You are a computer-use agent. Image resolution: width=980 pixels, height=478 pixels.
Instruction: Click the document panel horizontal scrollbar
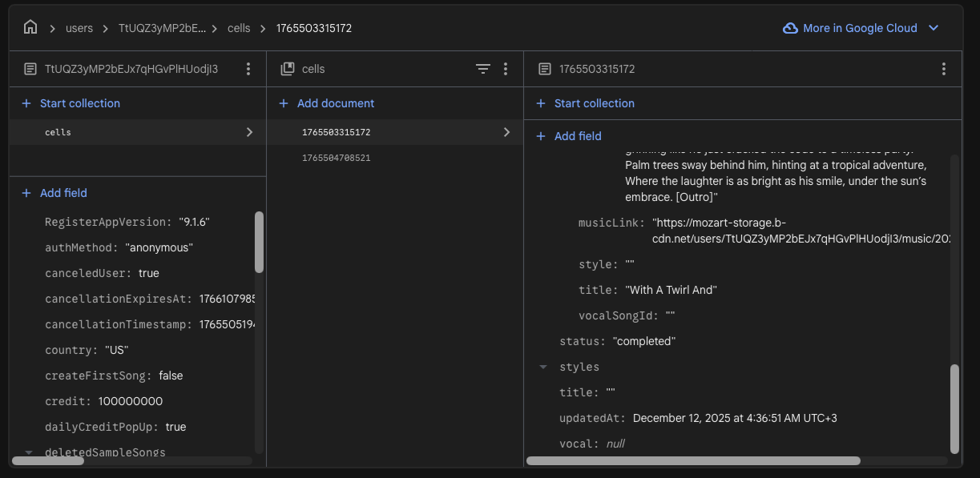click(x=693, y=460)
